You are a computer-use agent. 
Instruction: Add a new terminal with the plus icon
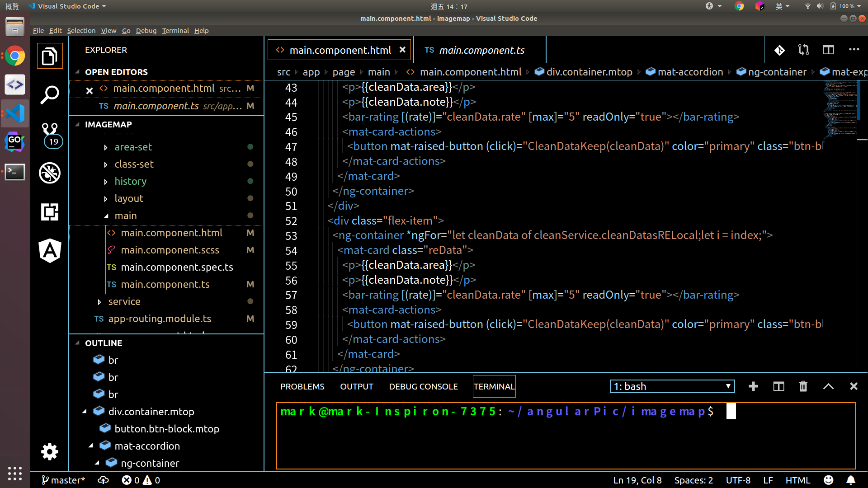click(753, 386)
